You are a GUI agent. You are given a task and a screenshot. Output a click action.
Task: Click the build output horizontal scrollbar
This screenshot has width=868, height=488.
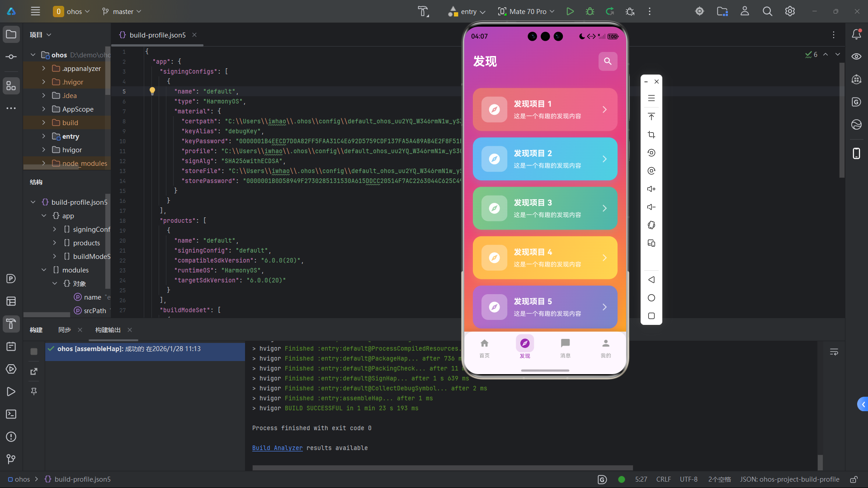pos(442,468)
